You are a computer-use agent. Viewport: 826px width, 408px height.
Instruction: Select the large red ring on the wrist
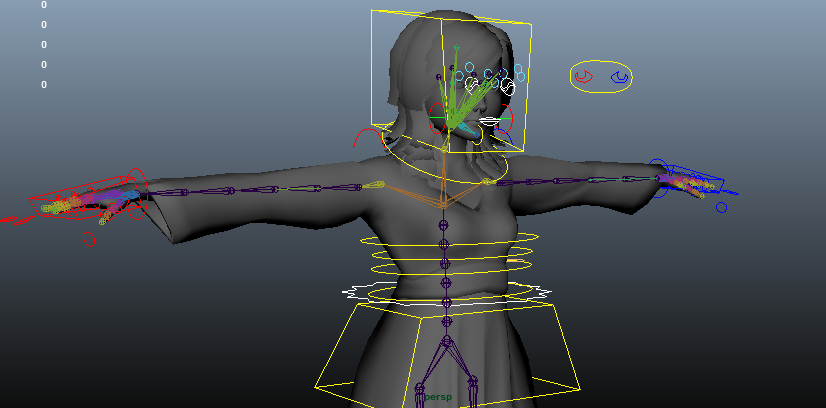pos(136,193)
